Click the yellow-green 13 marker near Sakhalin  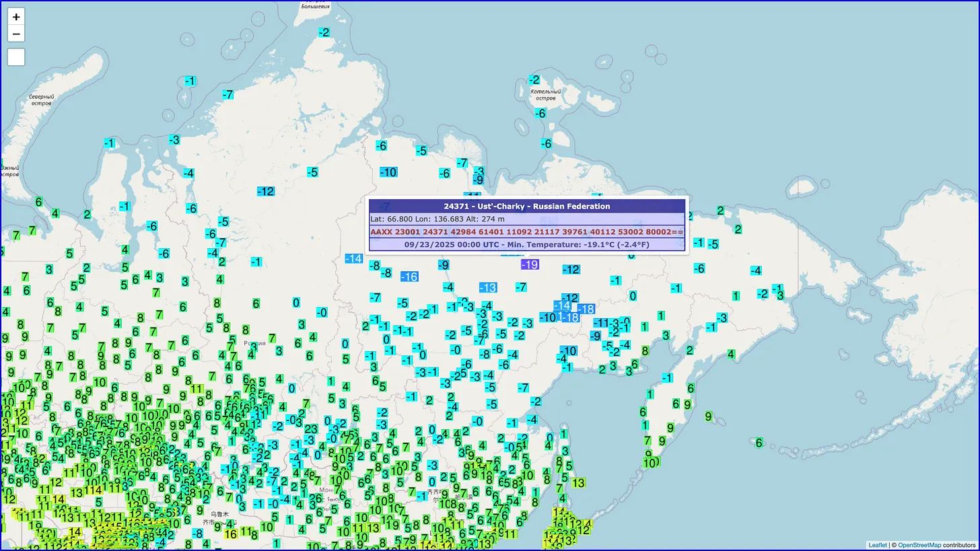click(578, 483)
